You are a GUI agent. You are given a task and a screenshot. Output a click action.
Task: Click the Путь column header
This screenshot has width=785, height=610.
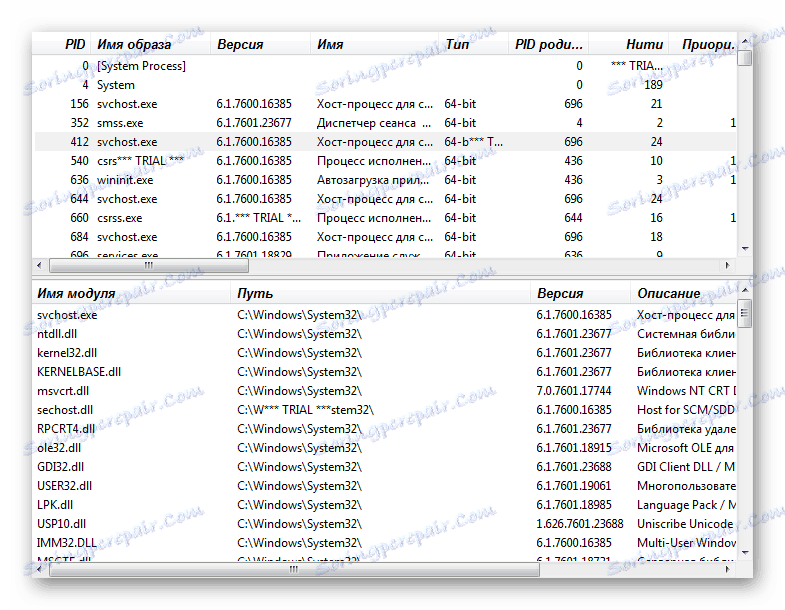(380, 293)
